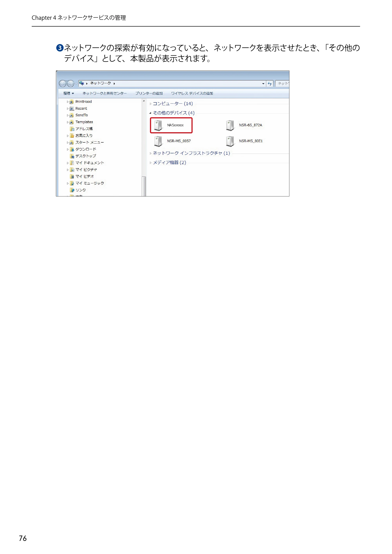The width and height of the screenshot is (392, 554).
Task: Select リンク in the tree
Action: coord(81,190)
